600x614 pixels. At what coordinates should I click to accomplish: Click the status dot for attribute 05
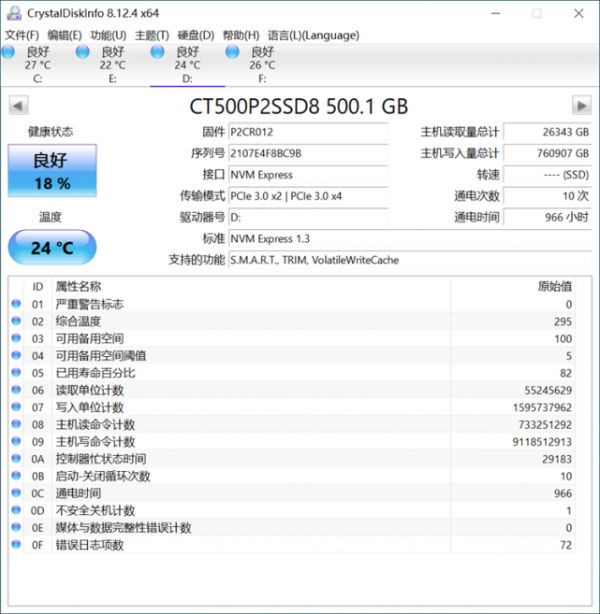(x=16, y=372)
